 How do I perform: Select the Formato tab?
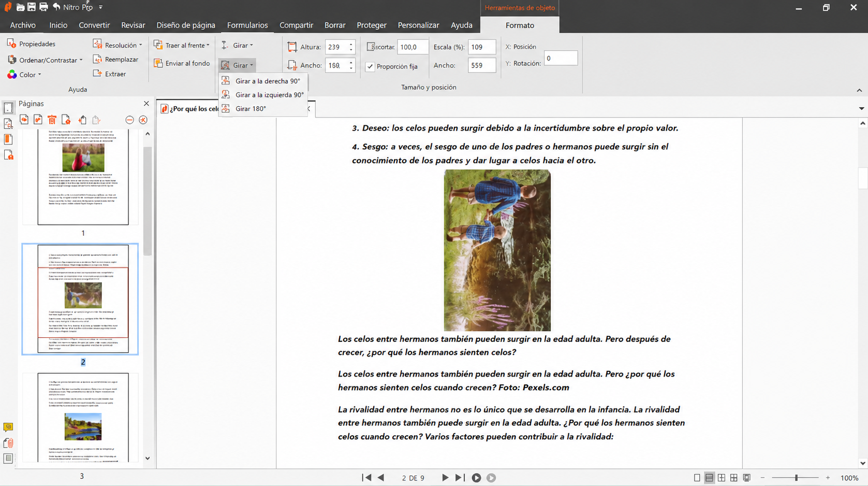(520, 25)
